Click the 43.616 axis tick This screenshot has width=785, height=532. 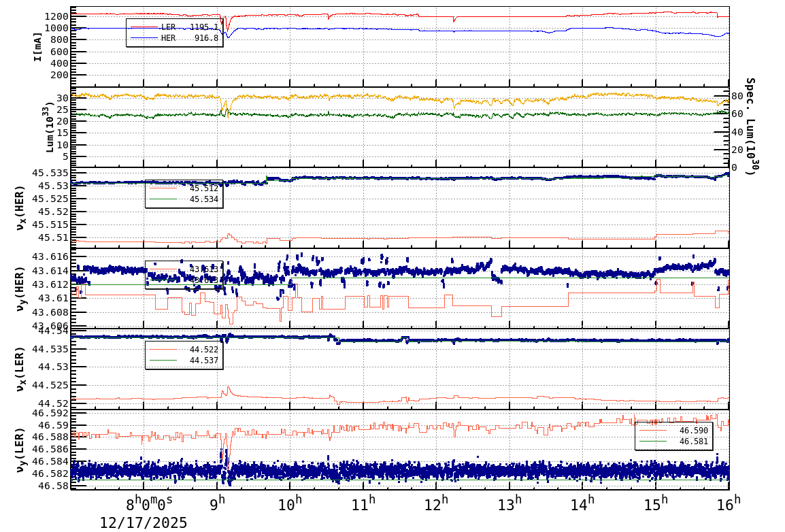pos(50,256)
